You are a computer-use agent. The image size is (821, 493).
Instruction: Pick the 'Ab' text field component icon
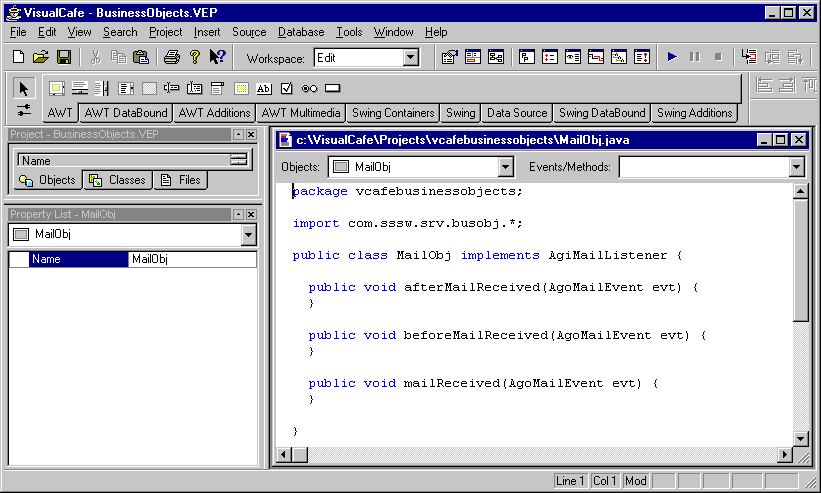coord(263,88)
